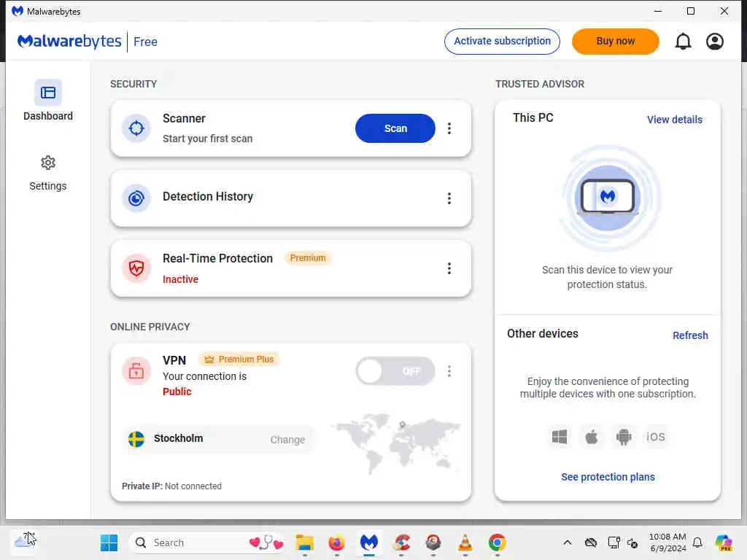Click the red Public connection status
This screenshot has width=747, height=560.
tap(177, 392)
